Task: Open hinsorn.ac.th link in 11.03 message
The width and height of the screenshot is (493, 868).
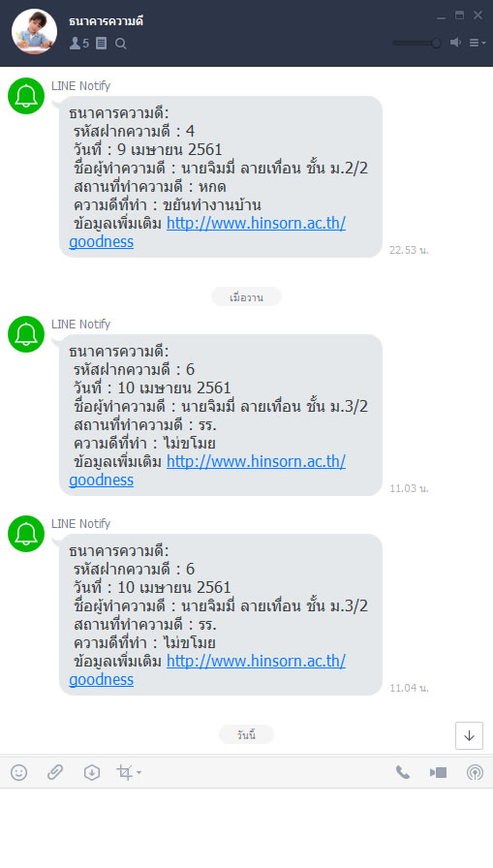Action: pyautogui.click(x=256, y=461)
